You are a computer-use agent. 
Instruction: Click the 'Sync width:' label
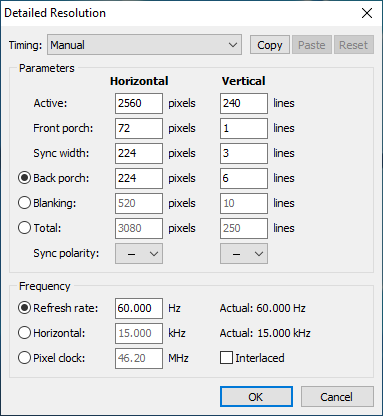tap(61, 153)
